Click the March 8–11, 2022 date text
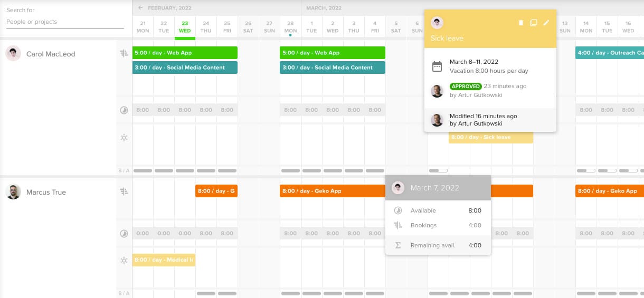 pos(474,62)
